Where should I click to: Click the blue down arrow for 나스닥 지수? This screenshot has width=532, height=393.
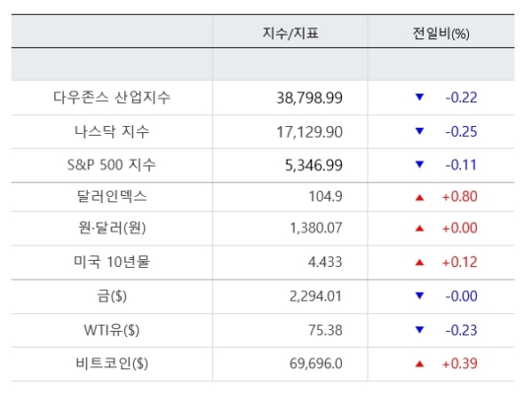coord(420,131)
